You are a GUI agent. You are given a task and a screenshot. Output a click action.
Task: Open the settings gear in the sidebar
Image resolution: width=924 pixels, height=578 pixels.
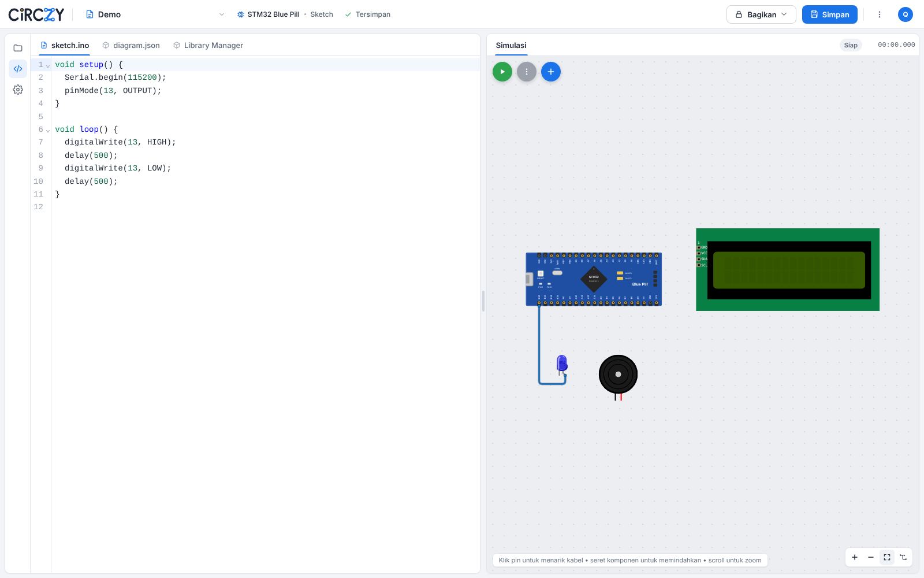point(18,90)
